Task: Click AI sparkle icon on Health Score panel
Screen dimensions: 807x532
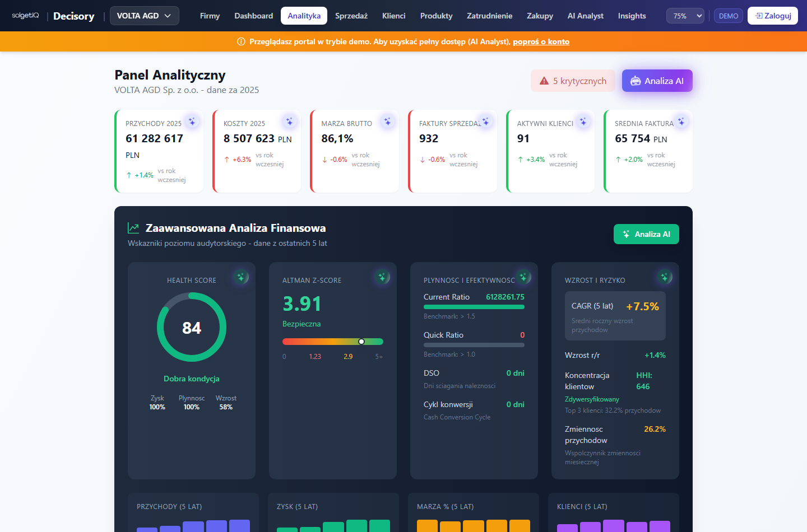Action: pyautogui.click(x=241, y=277)
